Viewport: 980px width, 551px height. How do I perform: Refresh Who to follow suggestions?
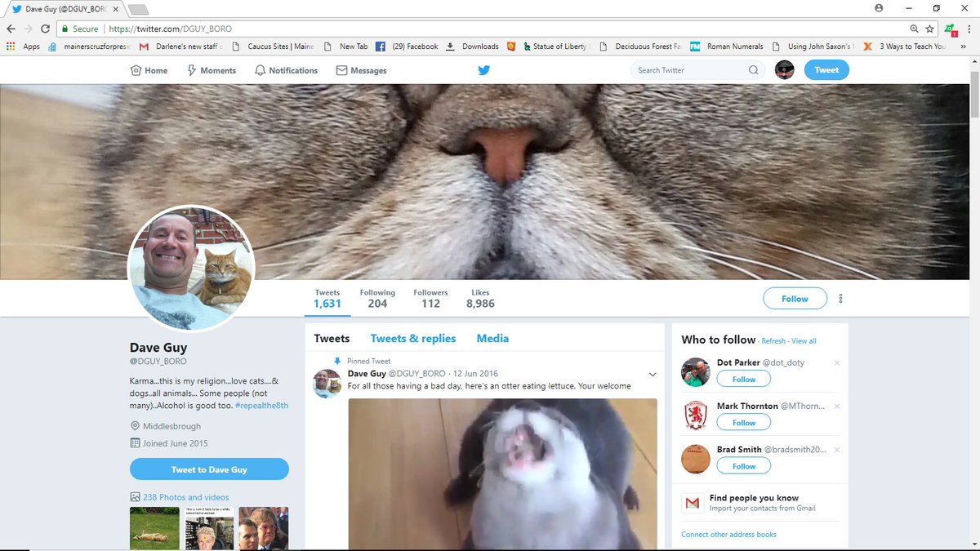(773, 341)
